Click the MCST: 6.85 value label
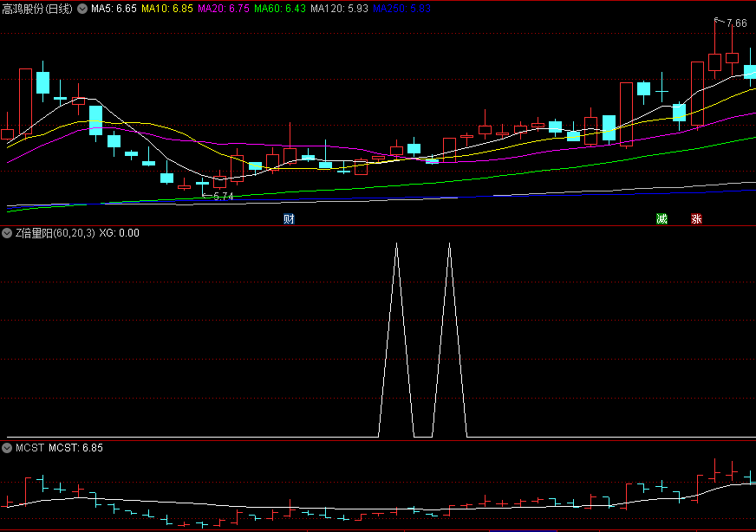 click(x=75, y=448)
